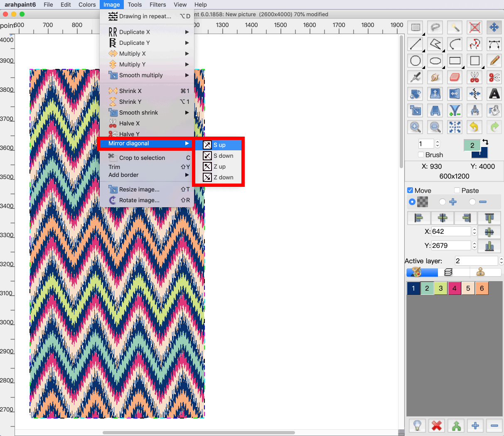
Task: Uncheck the Move checkbox
Action: (x=410, y=190)
